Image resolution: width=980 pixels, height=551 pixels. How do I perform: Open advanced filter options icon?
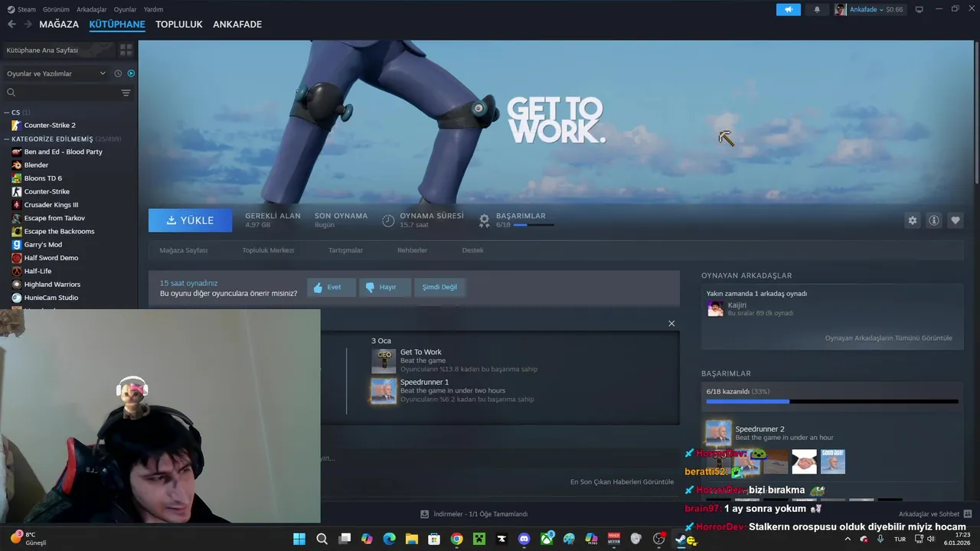pos(126,93)
